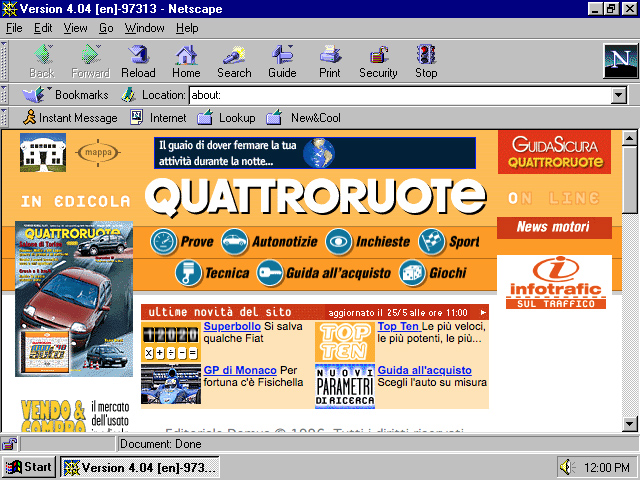
Task: Open the Search toolbar button
Action: pyautogui.click(x=234, y=61)
